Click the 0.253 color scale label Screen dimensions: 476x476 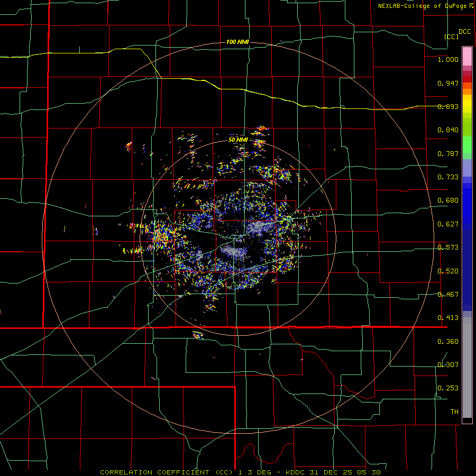(x=448, y=388)
